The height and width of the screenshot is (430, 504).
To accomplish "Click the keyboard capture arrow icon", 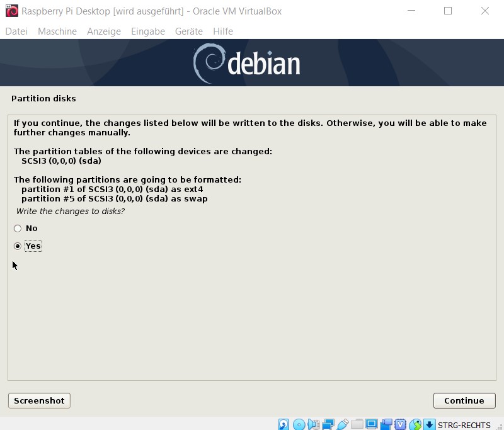I will pos(430,424).
